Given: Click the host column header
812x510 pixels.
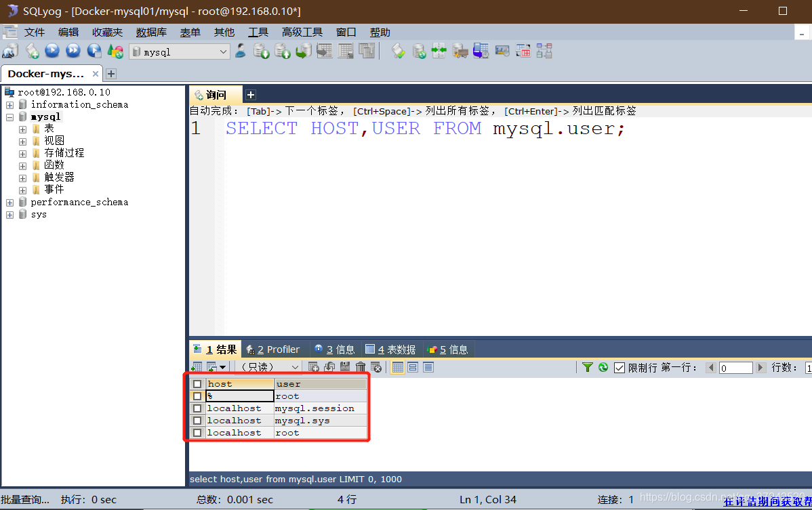Looking at the screenshot, I should 240,384.
